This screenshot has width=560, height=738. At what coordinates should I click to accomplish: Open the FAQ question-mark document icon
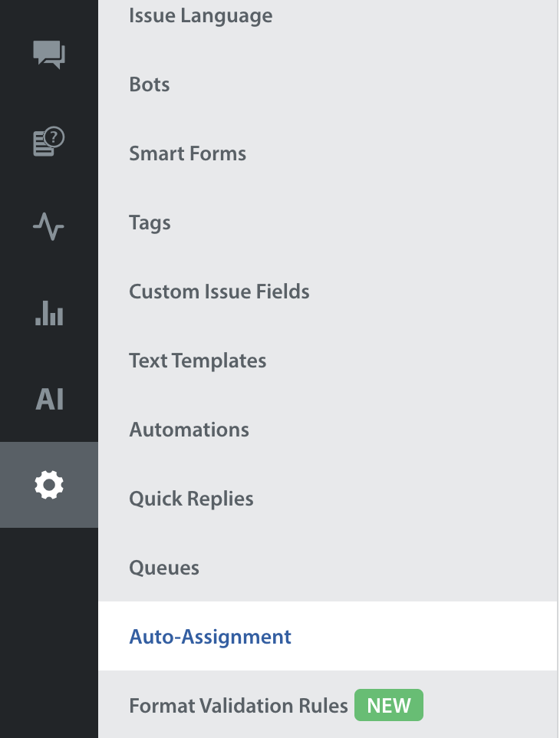(49, 142)
